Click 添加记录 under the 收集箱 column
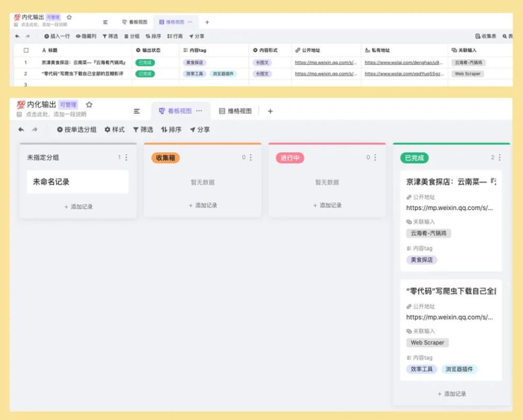The height and width of the screenshot is (420, 523). tap(203, 205)
